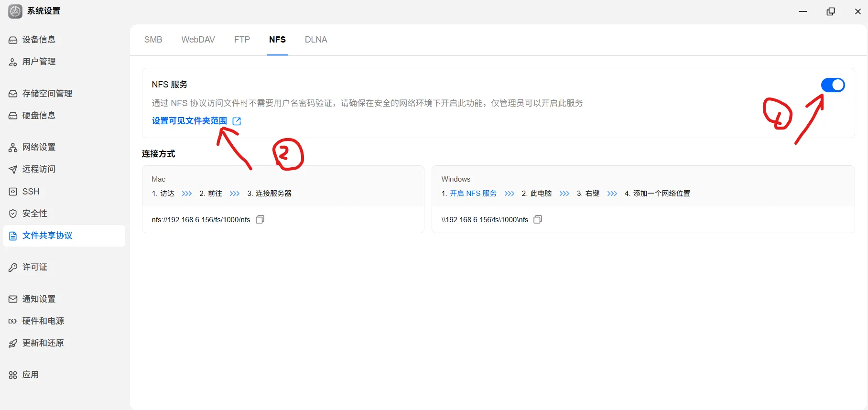This screenshot has width=868, height=410.
Task: Click the Windows step 4. 添加一个网络位置
Action: click(x=657, y=194)
